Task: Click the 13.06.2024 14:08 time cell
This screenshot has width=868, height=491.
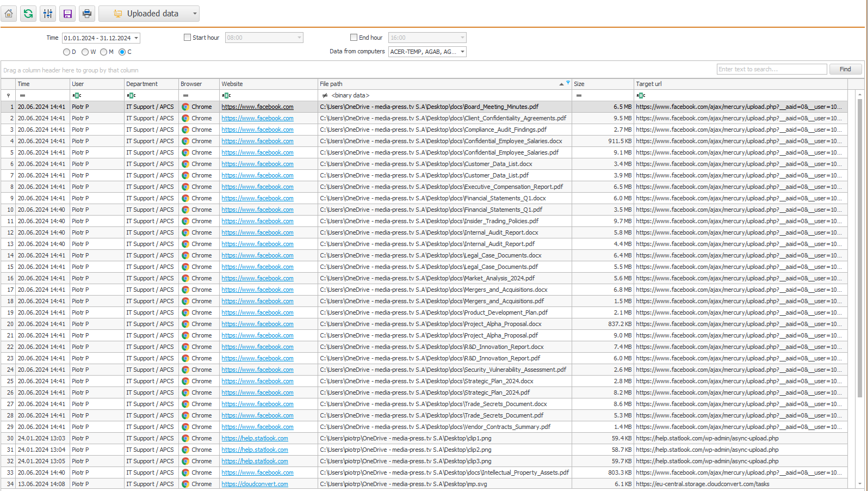Action: pos(42,484)
